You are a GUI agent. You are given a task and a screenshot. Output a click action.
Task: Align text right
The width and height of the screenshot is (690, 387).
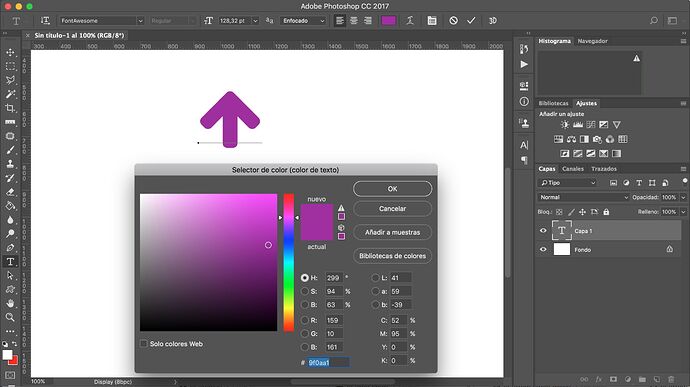(x=368, y=21)
